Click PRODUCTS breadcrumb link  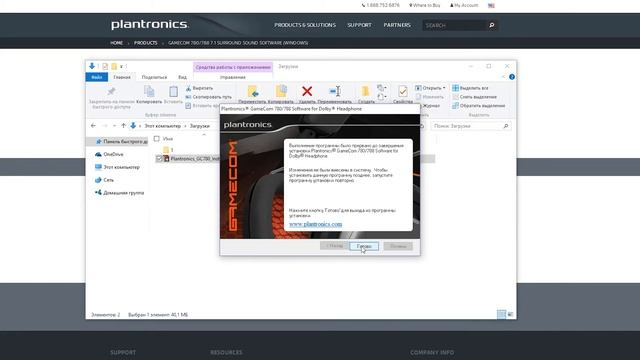click(146, 43)
